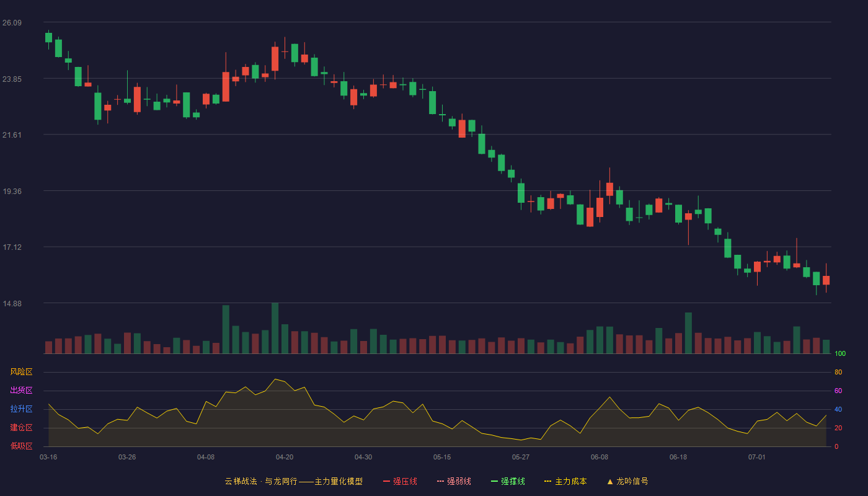Image resolution: width=868 pixels, height=496 pixels.
Task: Click the 26.09 price axis label
Action: [x=12, y=23]
